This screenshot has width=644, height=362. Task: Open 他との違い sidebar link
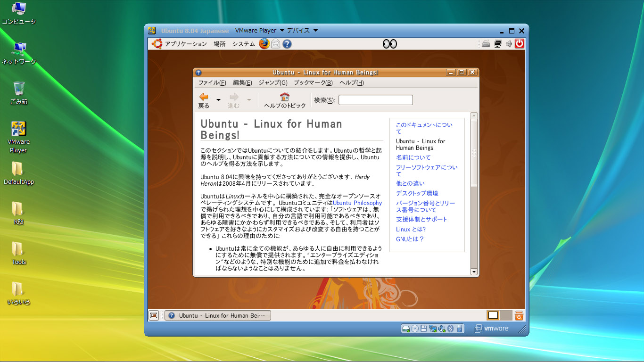pyautogui.click(x=410, y=183)
